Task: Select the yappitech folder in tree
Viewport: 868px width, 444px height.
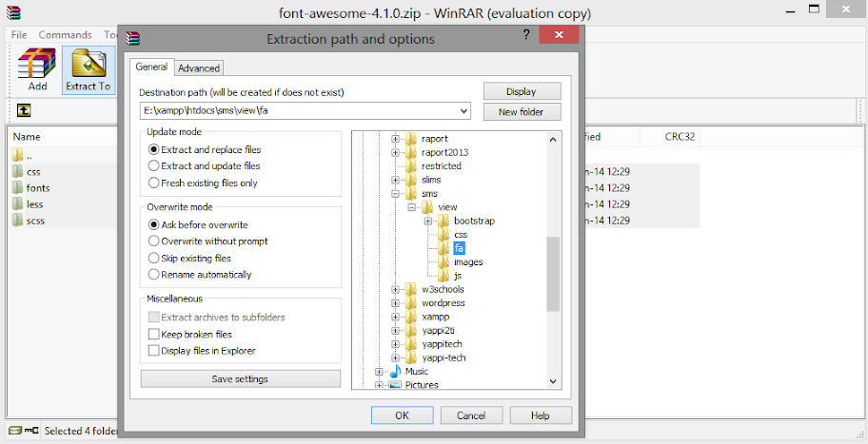Action: (442, 344)
